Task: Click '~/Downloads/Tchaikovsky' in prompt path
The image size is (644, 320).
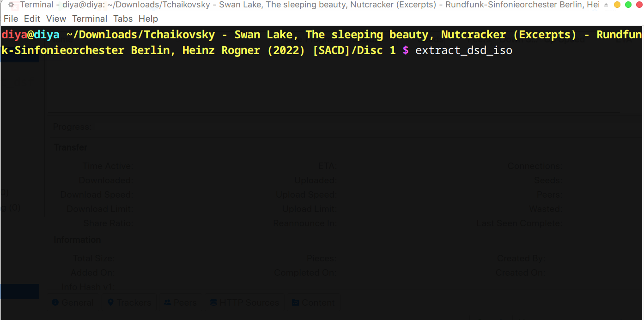Action: (140, 35)
